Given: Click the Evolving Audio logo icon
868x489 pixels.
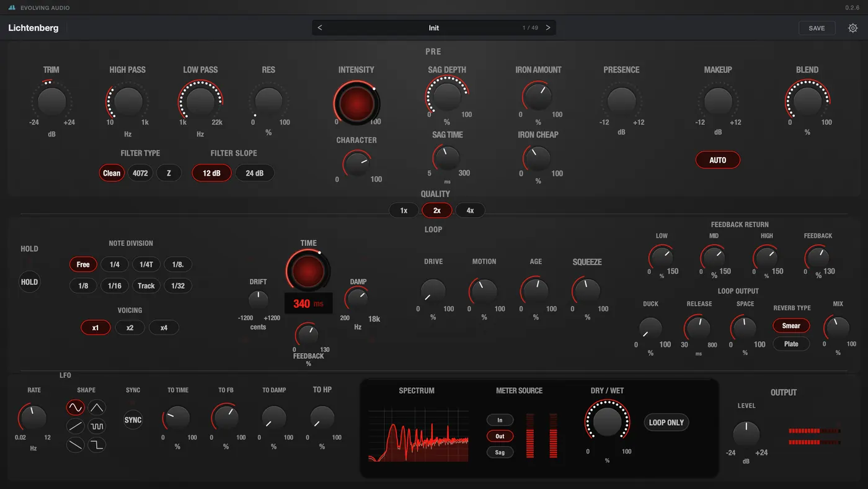Looking at the screenshot, I should (x=12, y=7).
